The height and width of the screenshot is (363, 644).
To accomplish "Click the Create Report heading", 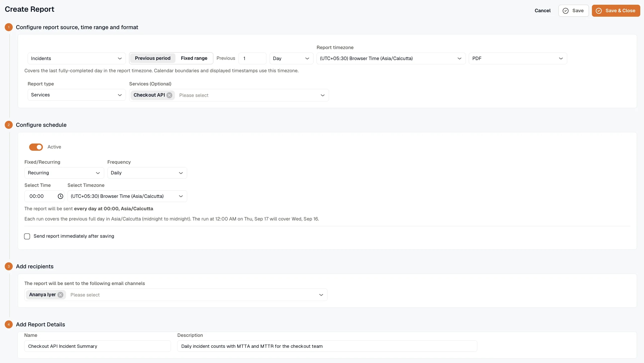I will pos(29,9).
